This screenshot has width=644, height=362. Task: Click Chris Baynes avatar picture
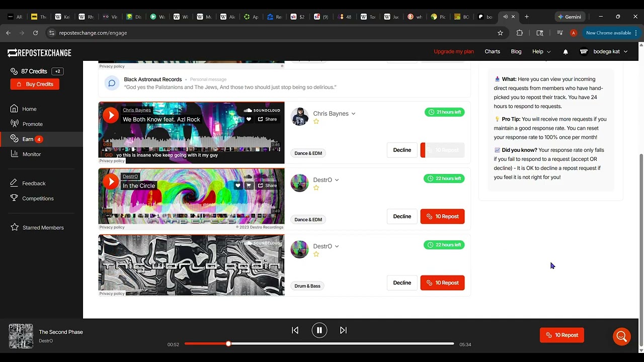(x=299, y=117)
